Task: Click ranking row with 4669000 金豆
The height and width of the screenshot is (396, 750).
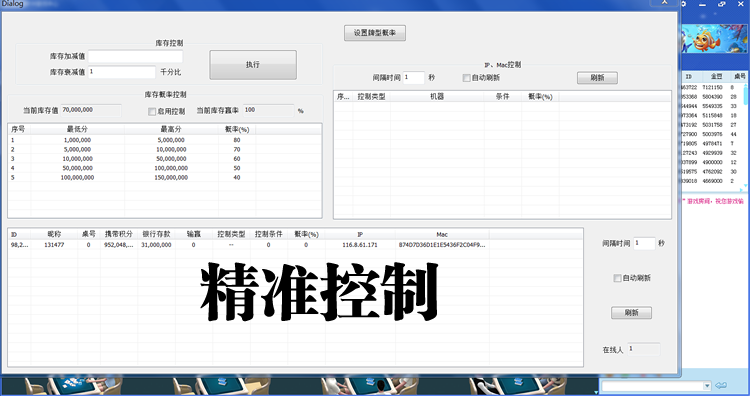Action: [712, 181]
